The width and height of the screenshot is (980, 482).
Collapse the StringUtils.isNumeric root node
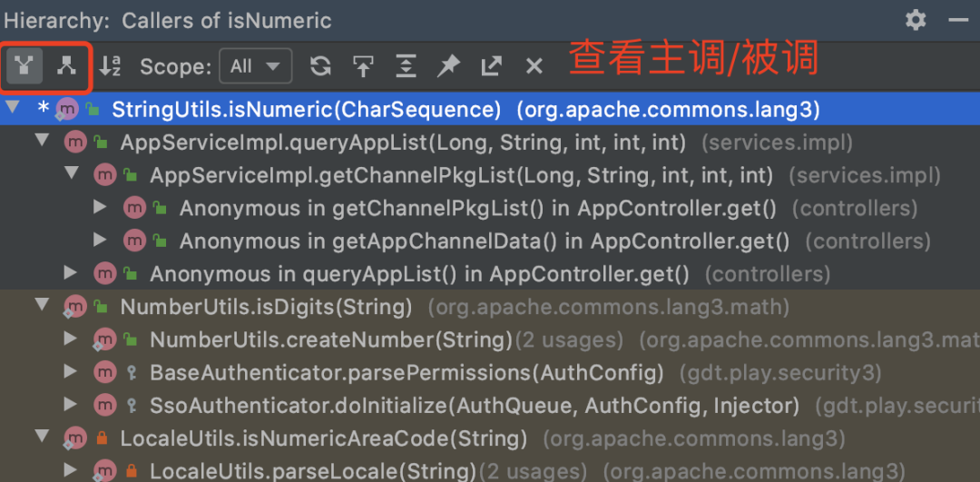(12, 110)
